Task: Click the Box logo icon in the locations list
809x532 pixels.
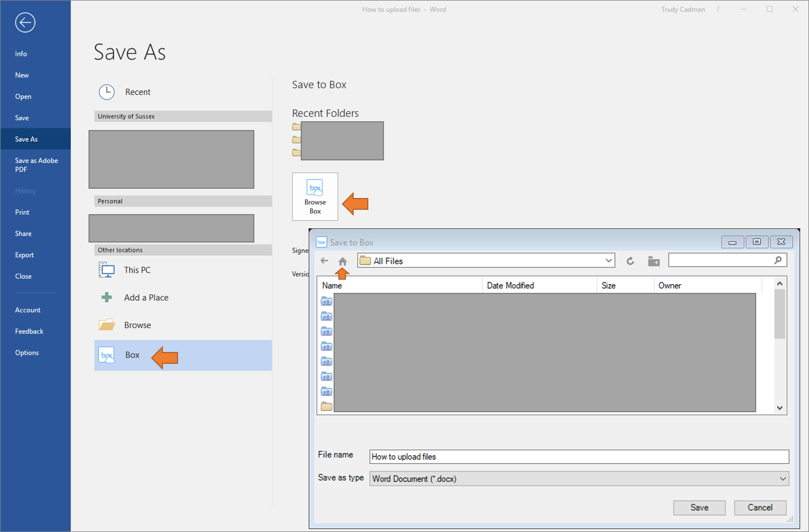Action: coord(107,355)
